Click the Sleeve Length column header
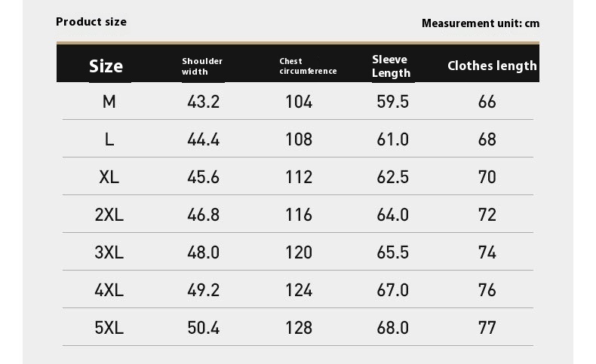Image resolution: width=596 pixels, height=364 pixels. [x=391, y=66]
